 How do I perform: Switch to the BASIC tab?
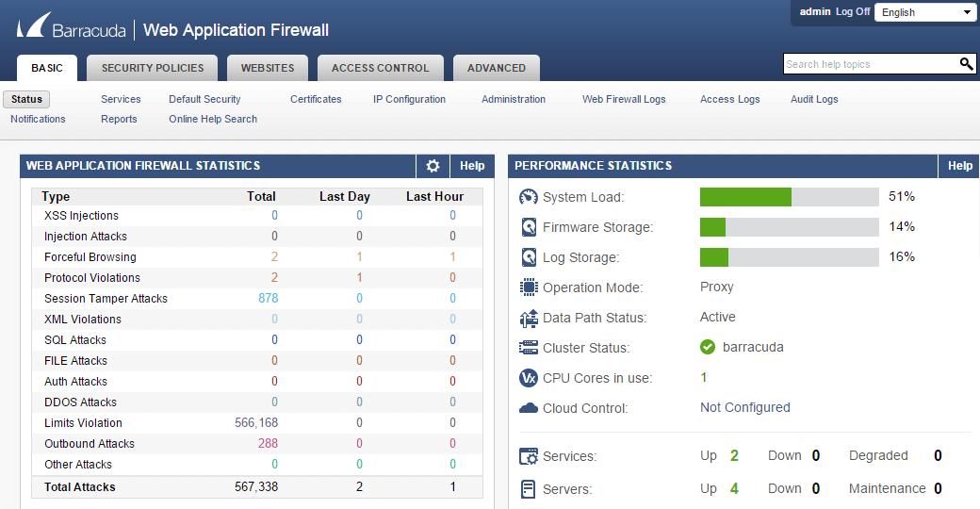click(47, 68)
